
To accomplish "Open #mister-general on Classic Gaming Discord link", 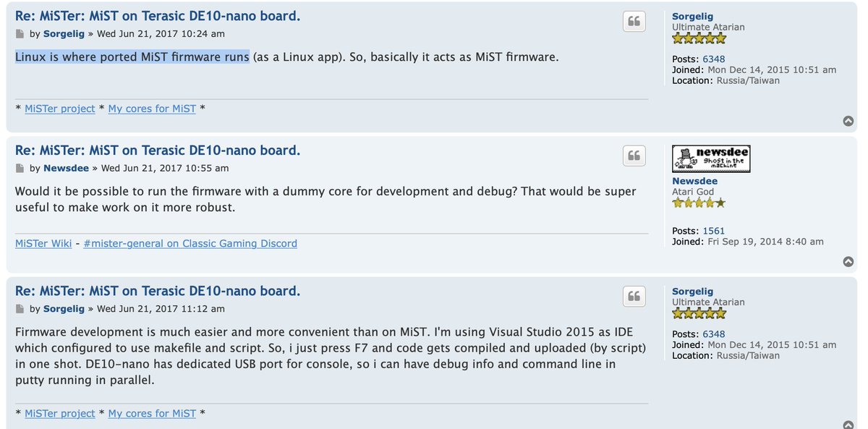I will pos(190,243).
